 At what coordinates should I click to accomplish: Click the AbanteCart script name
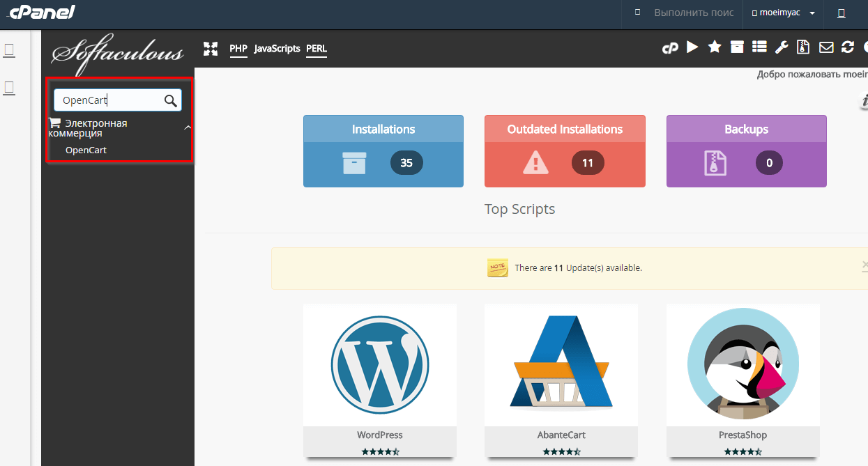561,435
